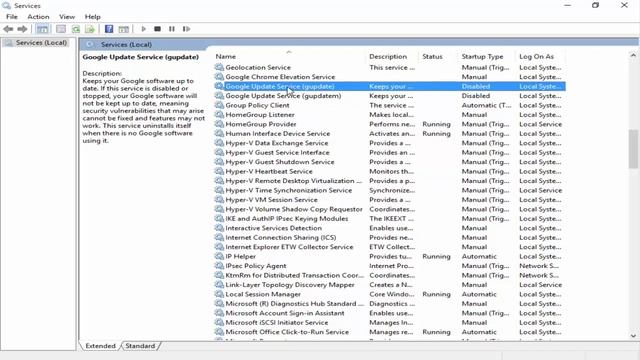Select Hyper-V Guest Shutdown Service

point(389,162)
